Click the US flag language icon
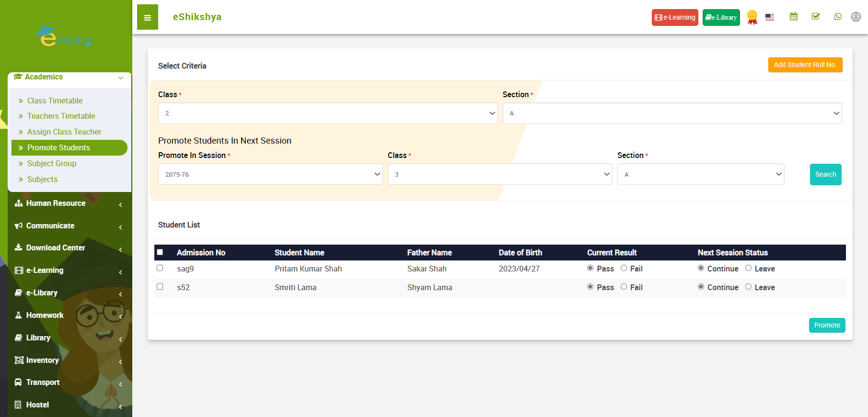Screen dimensions: 868x417 pos(770,17)
